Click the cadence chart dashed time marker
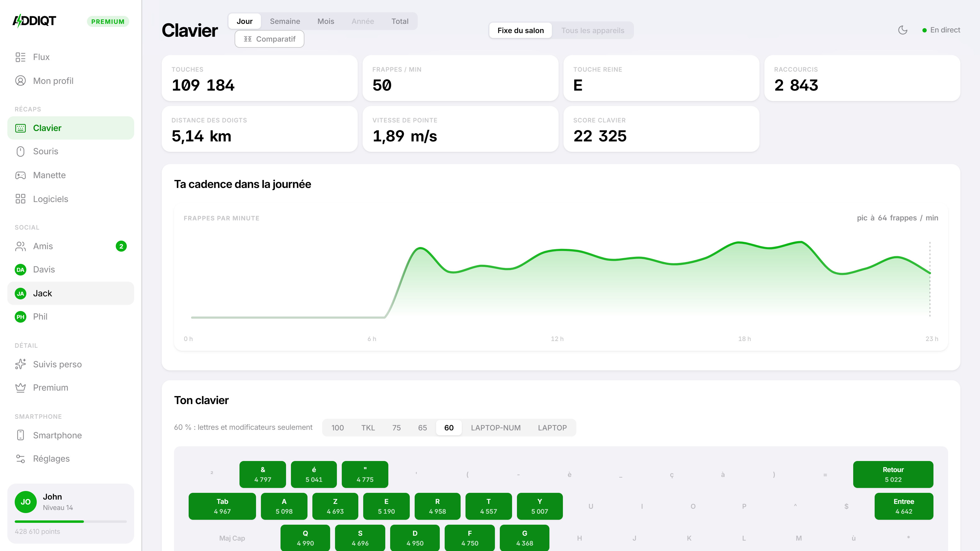This screenshot has width=980, height=551. (x=930, y=279)
